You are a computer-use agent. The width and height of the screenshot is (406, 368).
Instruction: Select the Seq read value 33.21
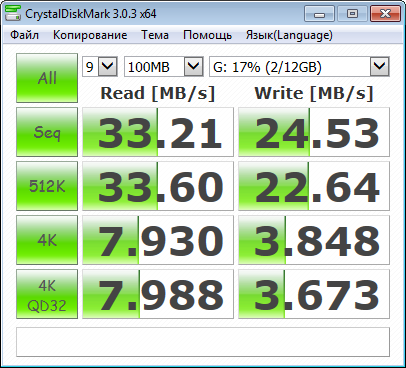coord(158,132)
